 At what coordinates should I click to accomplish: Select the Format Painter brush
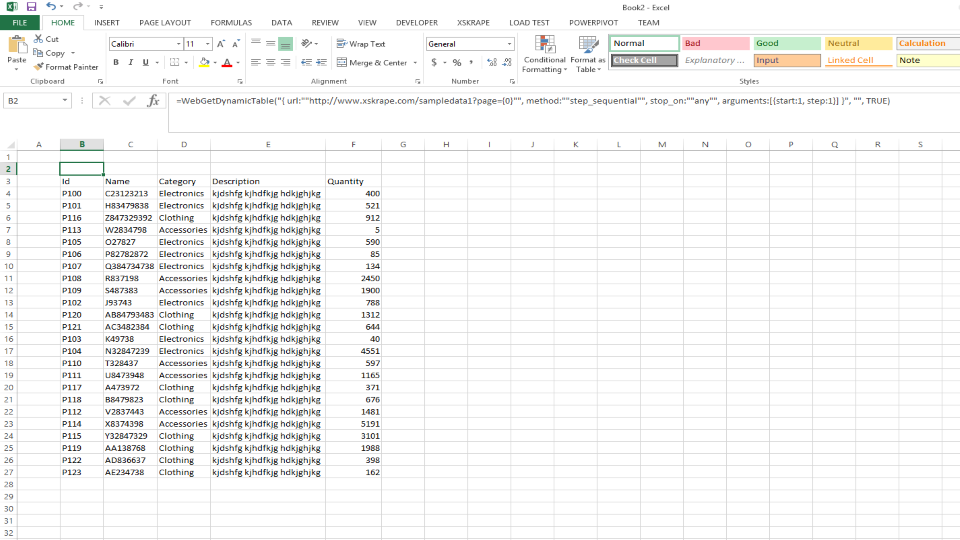click(x=66, y=67)
